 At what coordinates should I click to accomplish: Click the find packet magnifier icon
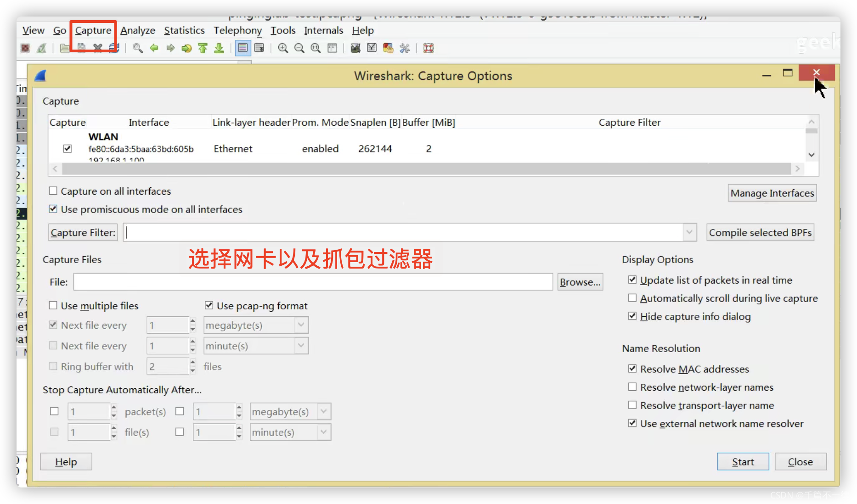coord(137,48)
